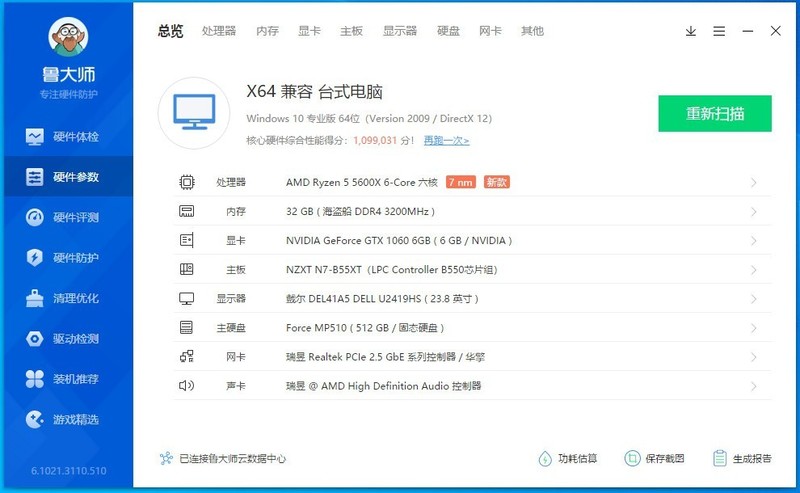Open the hamburger main menu
This screenshot has width=800, height=493.
tap(719, 31)
